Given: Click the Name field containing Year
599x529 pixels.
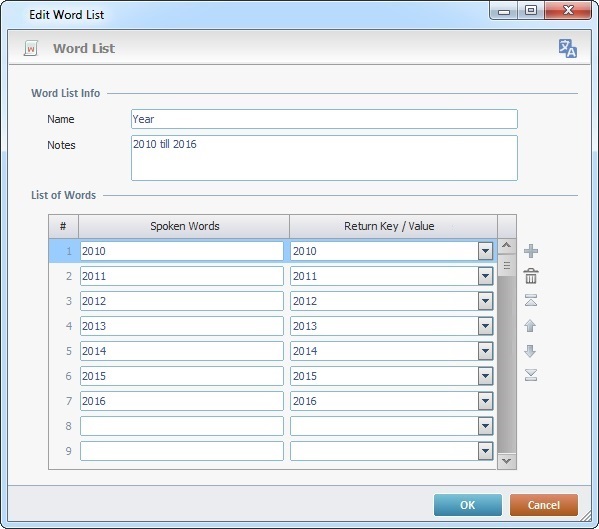Looking at the screenshot, I should coord(324,119).
